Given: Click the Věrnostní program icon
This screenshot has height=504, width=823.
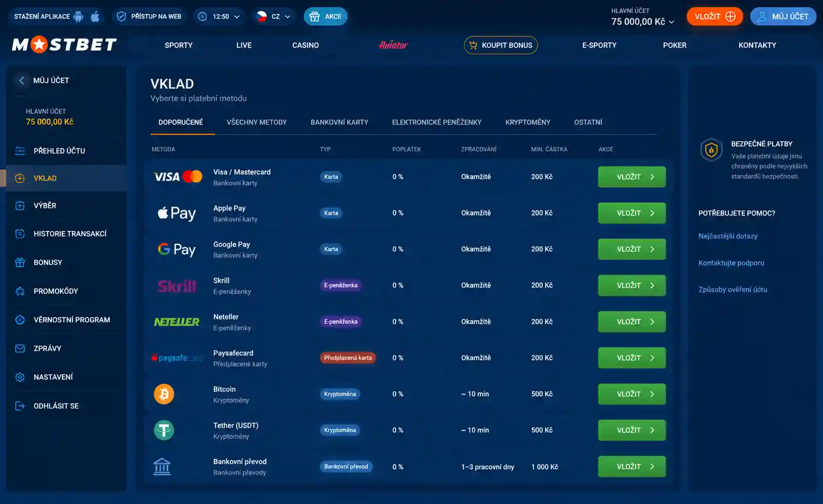Looking at the screenshot, I should tap(20, 320).
